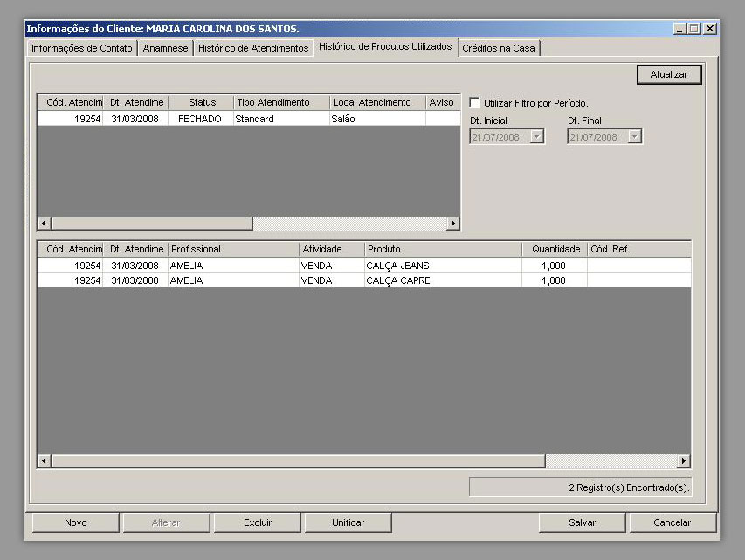
Task: Enable Utilizar Filtro por Período checkbox
Action: pyautogui.click(x=474, y=103)
